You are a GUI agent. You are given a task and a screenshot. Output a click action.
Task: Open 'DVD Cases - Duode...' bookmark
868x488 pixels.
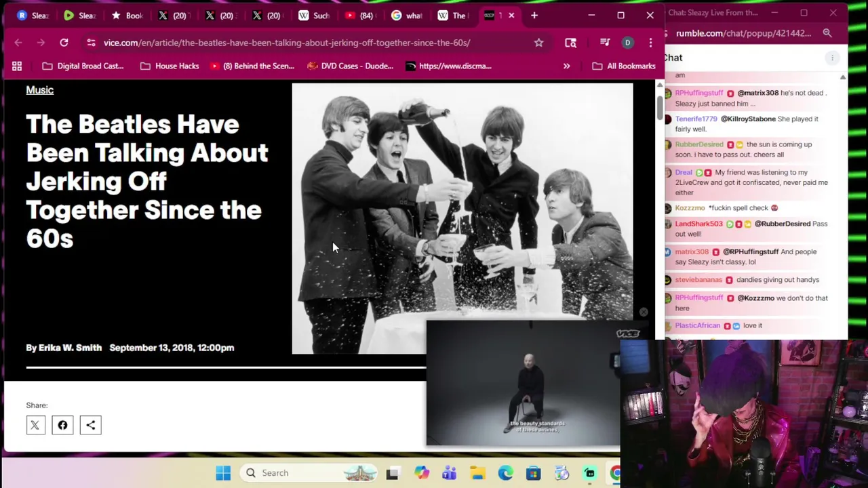[350, 66]
